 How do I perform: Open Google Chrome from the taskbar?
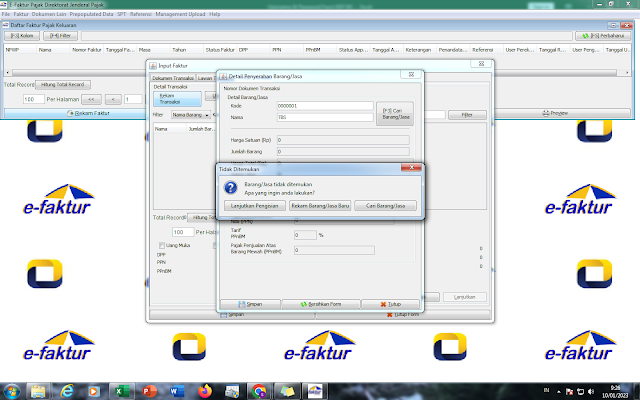[259, 391]
